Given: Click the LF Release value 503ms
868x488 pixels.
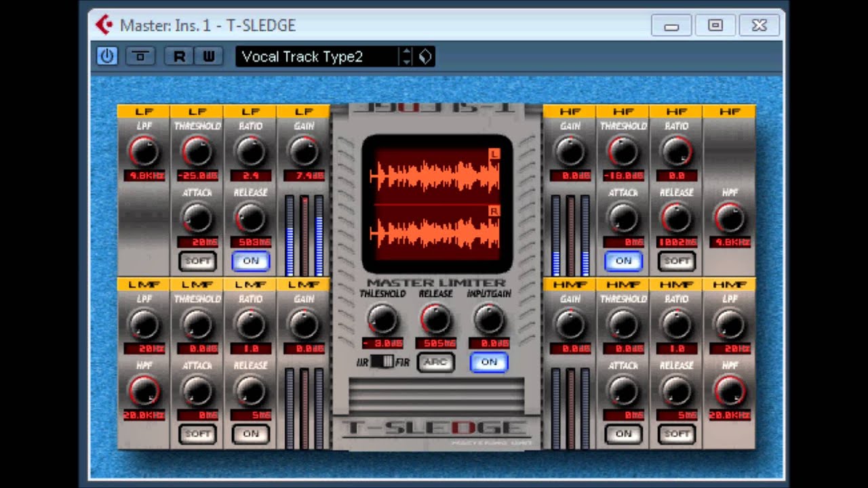Looking at the screenshot, I should click(251, 242).
